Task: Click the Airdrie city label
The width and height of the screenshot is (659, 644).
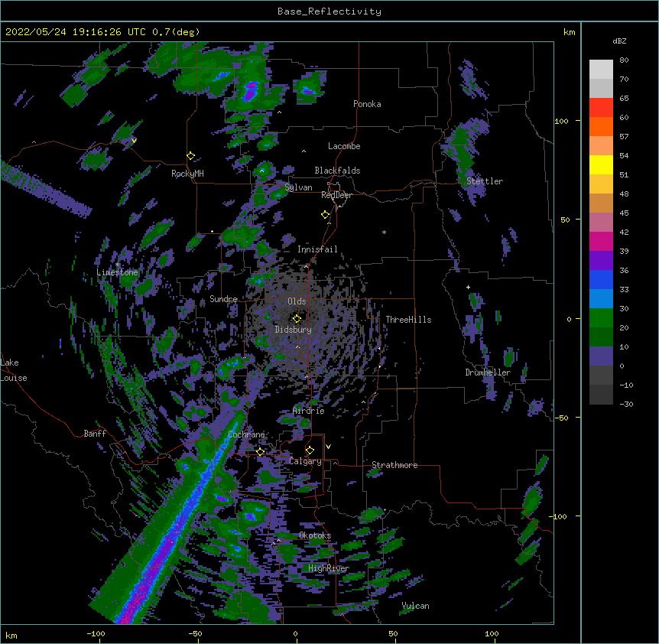Action: tap(309, 411)
